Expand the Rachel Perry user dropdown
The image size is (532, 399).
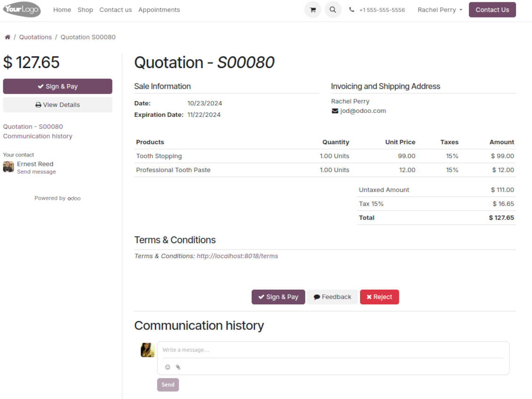pyautogui.click(x=440, y=10)
